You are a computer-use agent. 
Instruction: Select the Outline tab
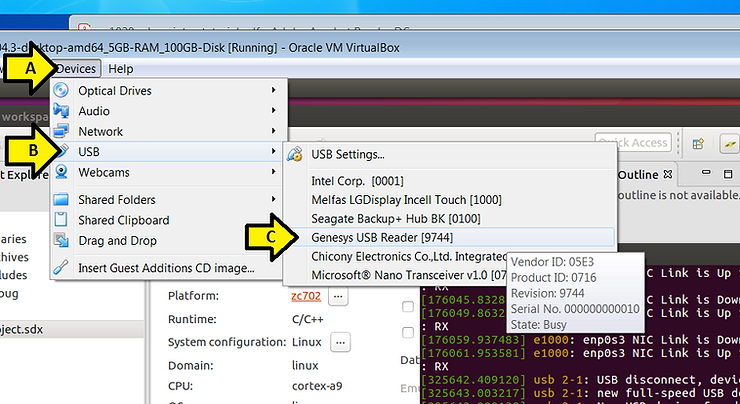point(638,175)
